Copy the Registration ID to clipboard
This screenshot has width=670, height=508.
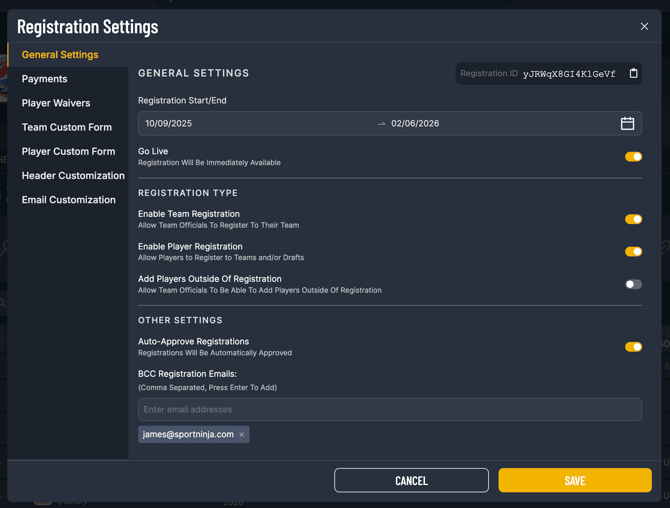pyautogui.click(x=633, y=74)
